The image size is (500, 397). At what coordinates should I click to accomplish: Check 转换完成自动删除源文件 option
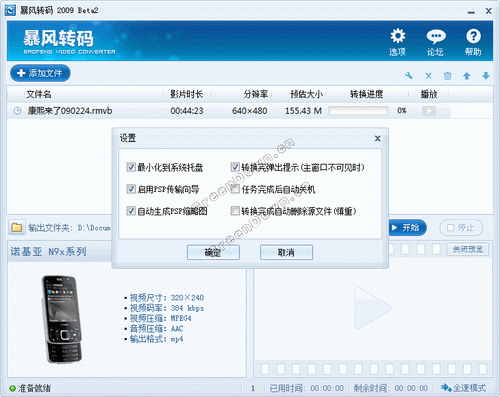(235, 211)
